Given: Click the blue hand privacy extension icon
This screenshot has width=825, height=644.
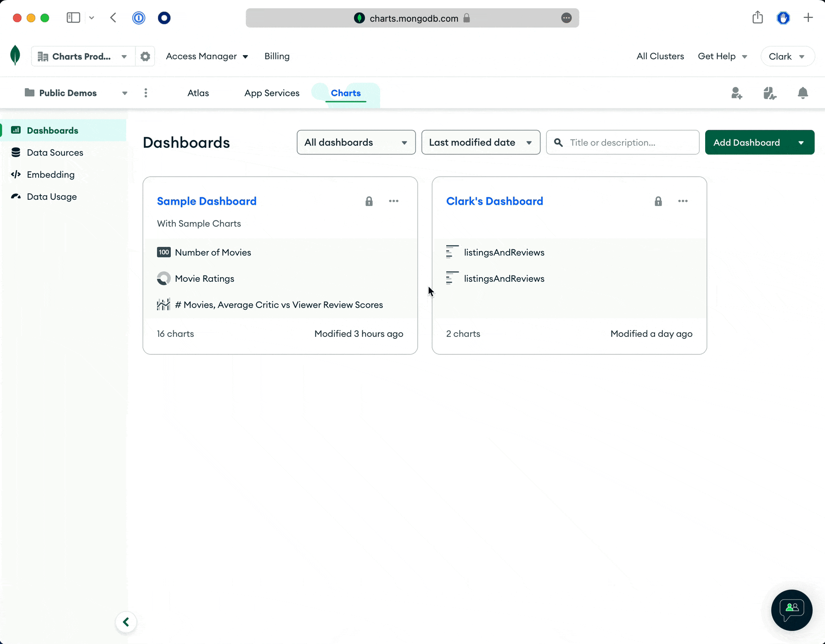Looking at the screenshot, I should click(783, 18).
